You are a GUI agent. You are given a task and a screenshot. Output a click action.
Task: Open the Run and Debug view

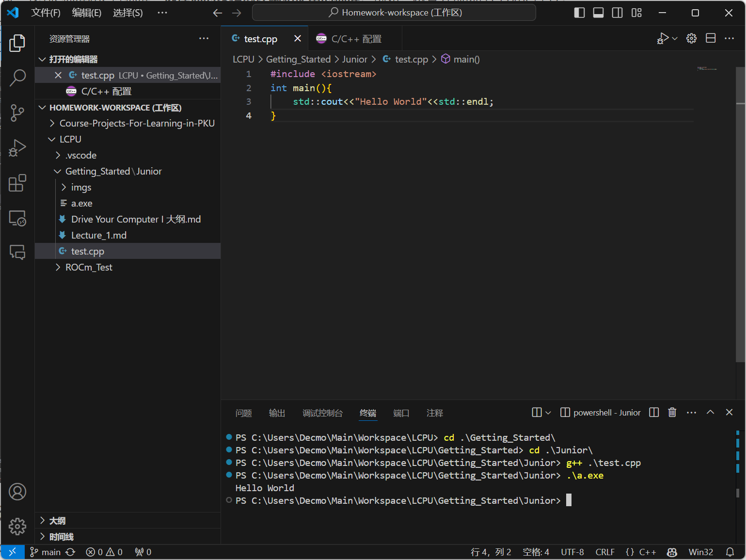click(17, 148)
